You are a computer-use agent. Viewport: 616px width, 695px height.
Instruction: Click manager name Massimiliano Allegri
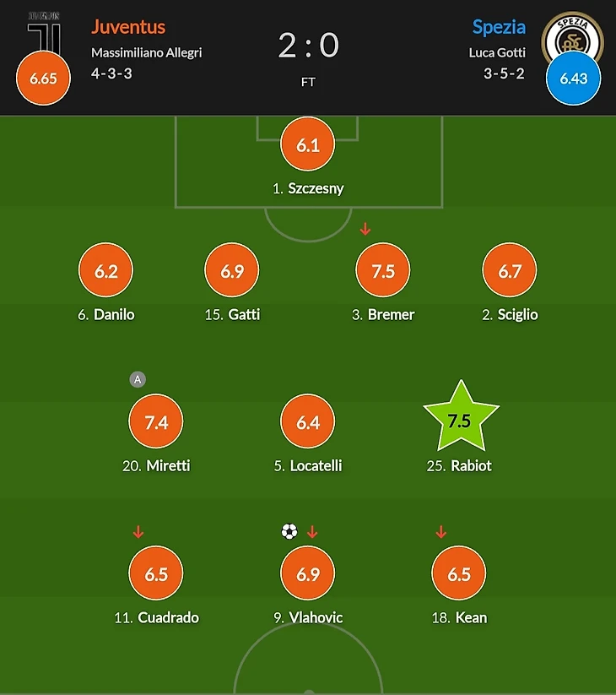[147, 52]
